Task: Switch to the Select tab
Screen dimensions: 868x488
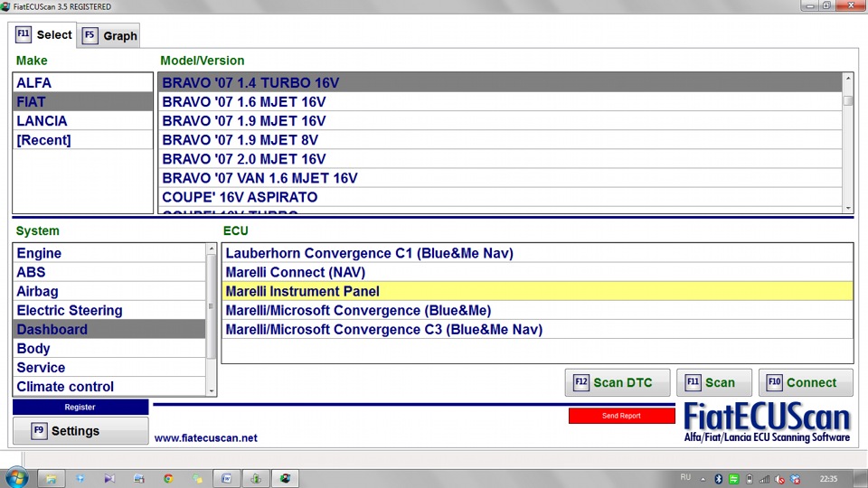Action: (x=42, y=35)
